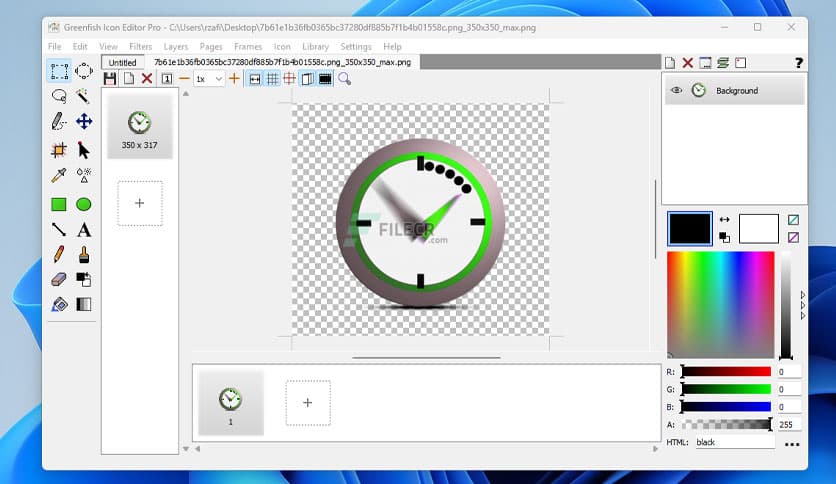
Task: Merge layers with green stack icon
Action: pyautogui.click(x=723, y=63)
